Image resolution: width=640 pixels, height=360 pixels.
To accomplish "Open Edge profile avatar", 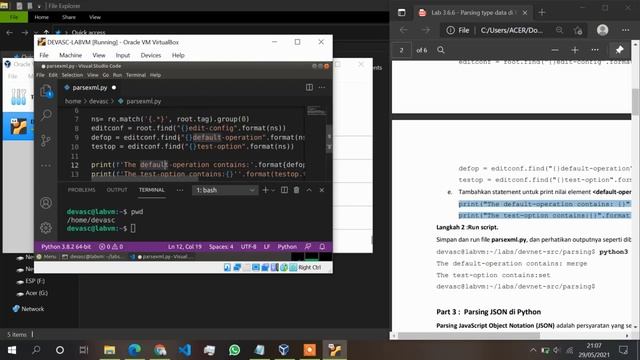I will 602,30.
